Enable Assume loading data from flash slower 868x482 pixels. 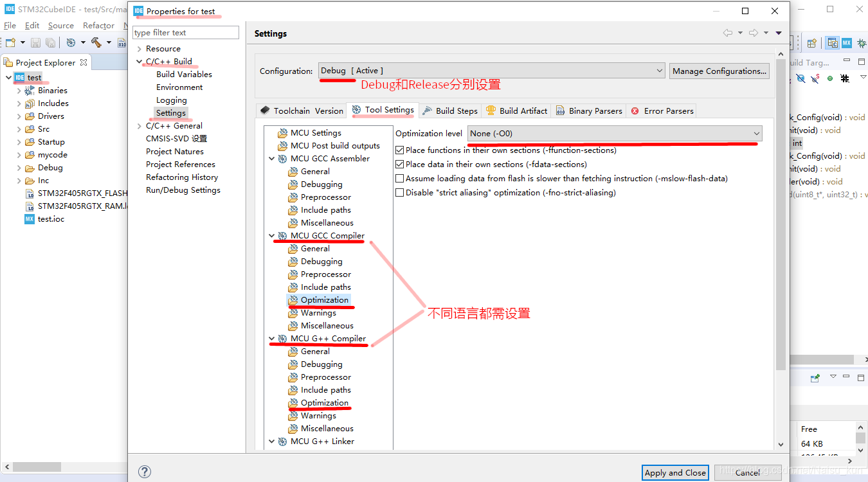(400, 178)
